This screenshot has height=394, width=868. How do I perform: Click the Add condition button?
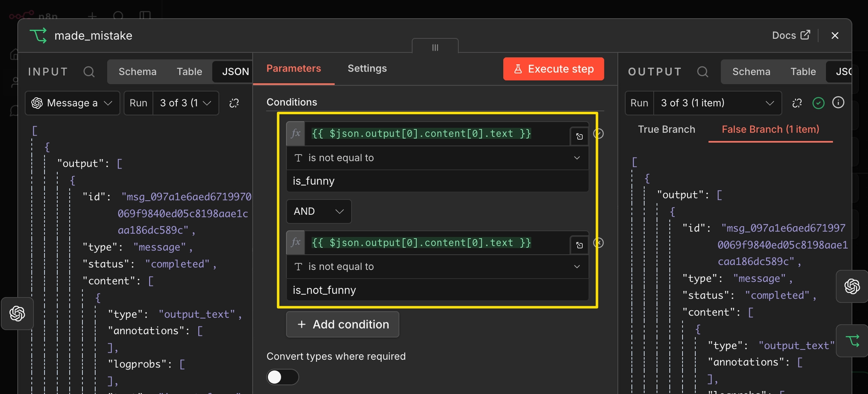pyautogui.click(x=342, y=325)
